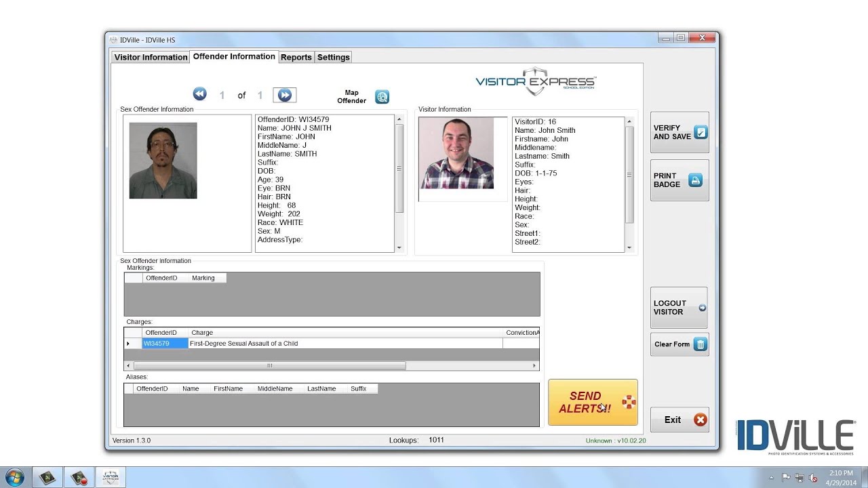Select the visitor photo of John Smith
868x488 pixels.
click(x=456, y=153)
